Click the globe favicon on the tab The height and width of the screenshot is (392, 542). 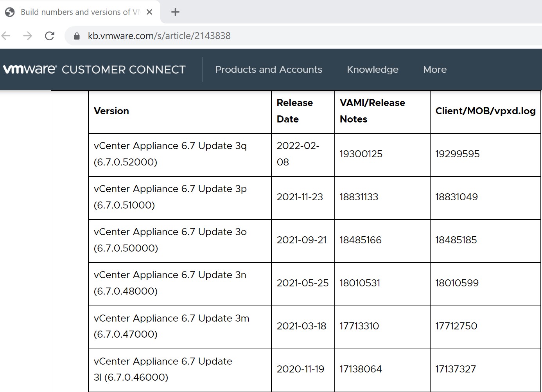(10, 12)
